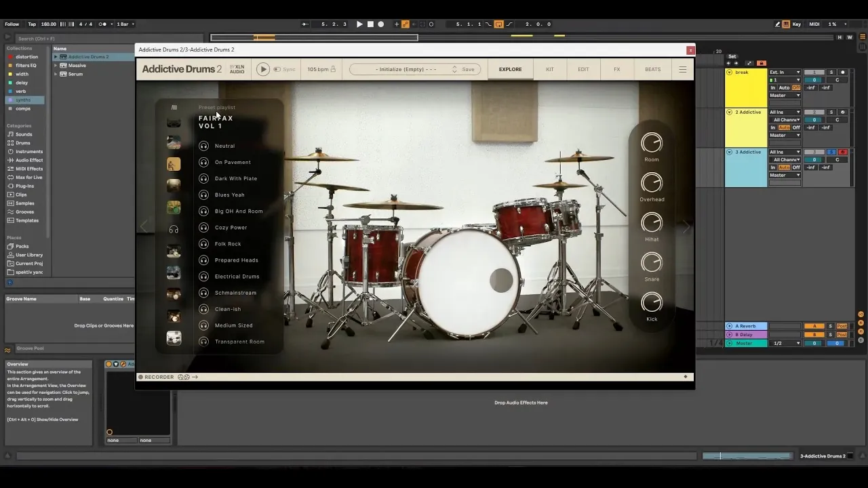Toggle Ableton's Draw Mode pencil
This screenshot has width=868, height=488.
click(x=778, y=24)
